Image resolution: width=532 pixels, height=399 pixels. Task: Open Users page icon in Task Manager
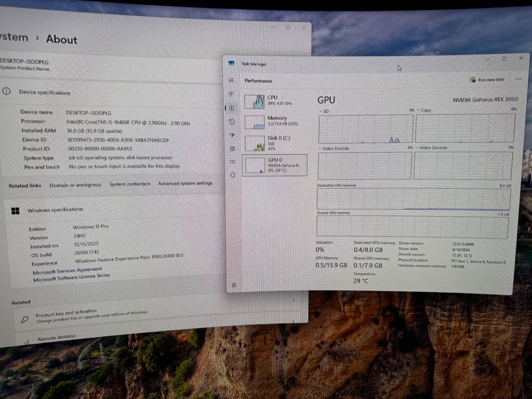point(232,148)
